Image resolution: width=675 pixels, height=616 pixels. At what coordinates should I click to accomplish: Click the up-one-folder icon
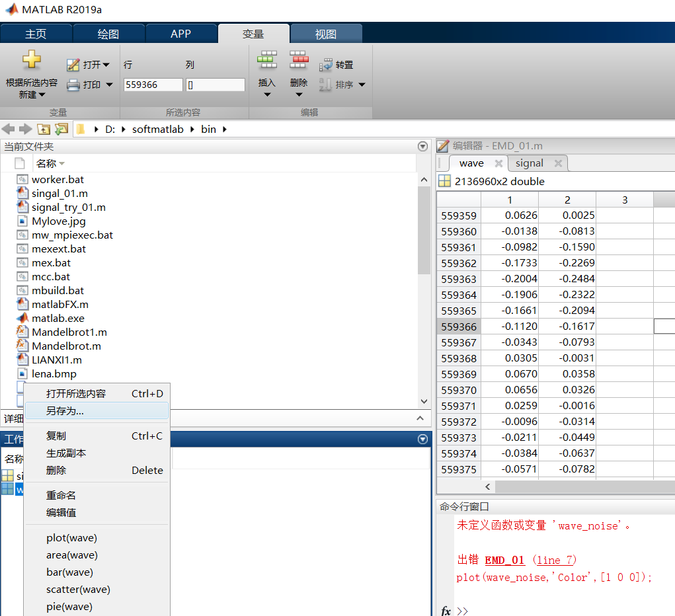[x=44, y=129]
